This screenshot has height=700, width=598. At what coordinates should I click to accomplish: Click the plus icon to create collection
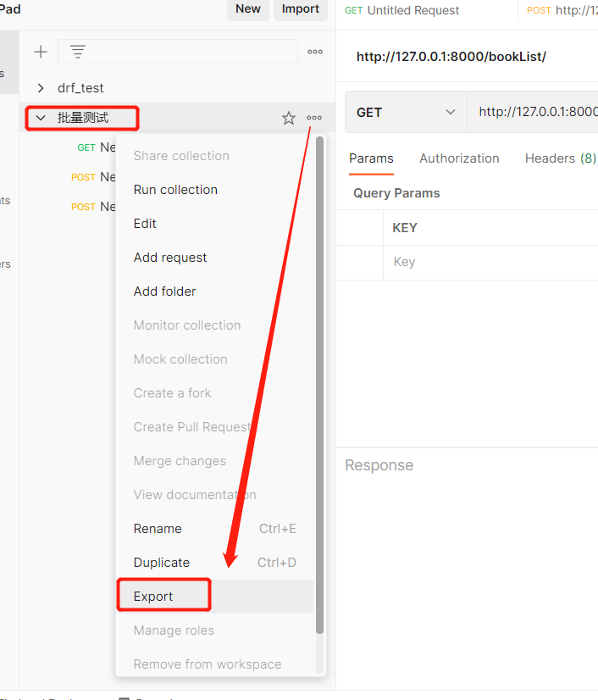tap(40, 52)
